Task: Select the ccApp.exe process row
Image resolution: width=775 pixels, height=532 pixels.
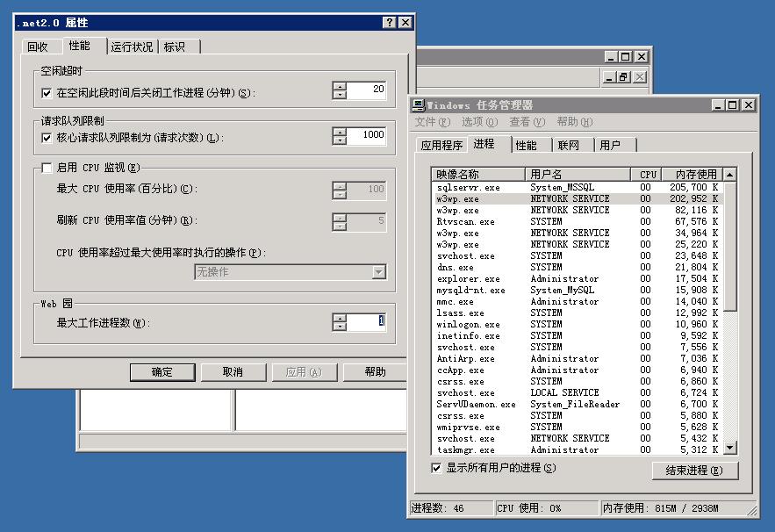Action: click(x=578, y=370)
